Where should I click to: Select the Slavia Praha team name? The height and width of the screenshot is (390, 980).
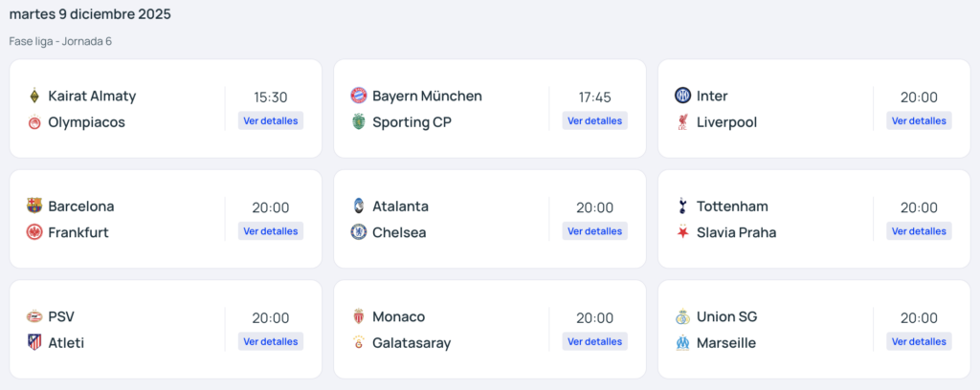pos(736,232)
